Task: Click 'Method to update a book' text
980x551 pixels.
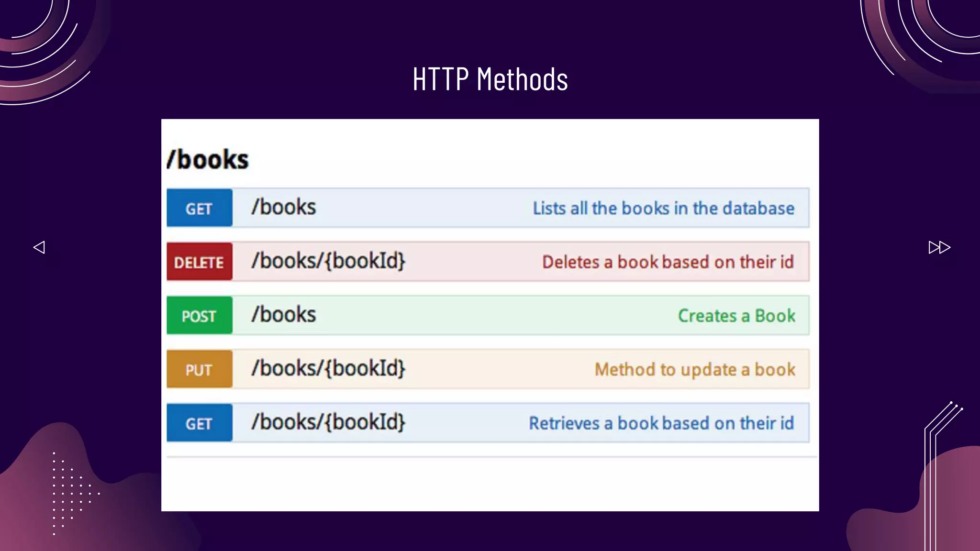Action: coord(694,370)
